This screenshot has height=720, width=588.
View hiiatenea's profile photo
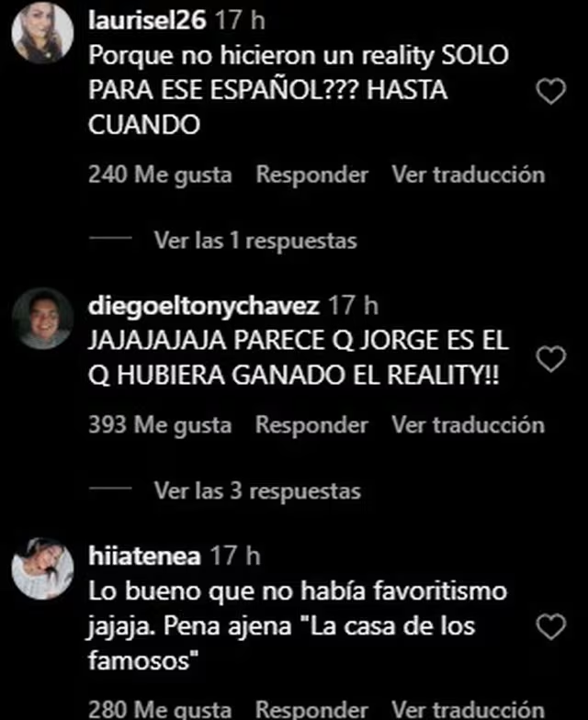point(42,568)
